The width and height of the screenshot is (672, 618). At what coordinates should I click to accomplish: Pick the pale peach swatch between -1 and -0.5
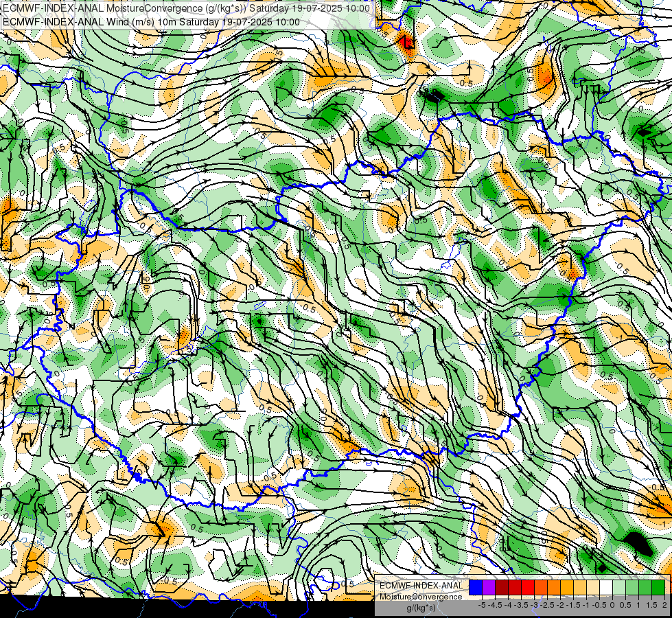point(593,588)
